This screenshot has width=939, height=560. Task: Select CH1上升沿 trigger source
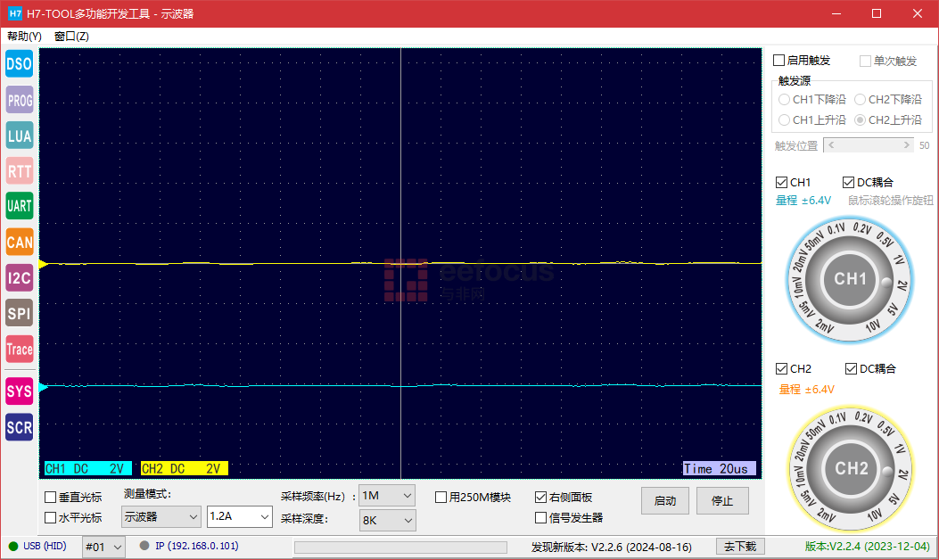click(784, 119)
